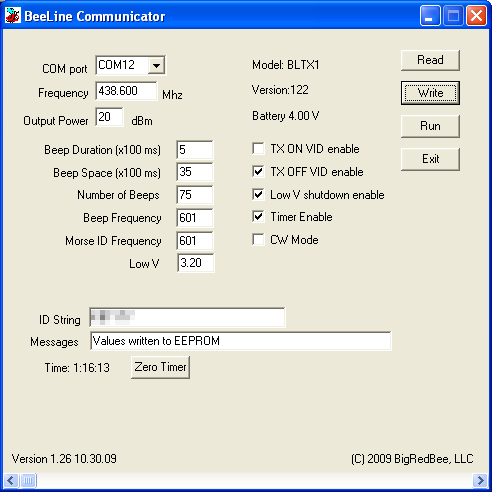
Task: Reset time with Zero Timer button
Action: point(160,367)
